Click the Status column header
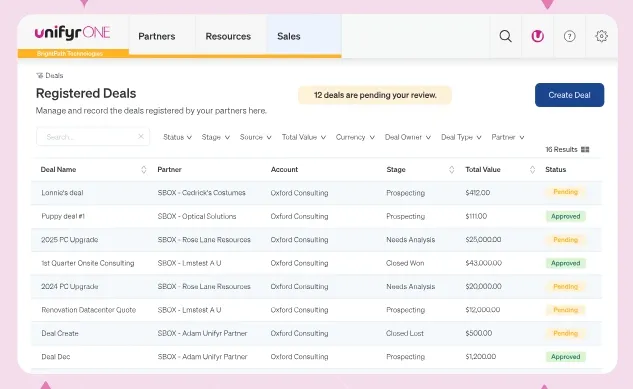 (555, 169)
